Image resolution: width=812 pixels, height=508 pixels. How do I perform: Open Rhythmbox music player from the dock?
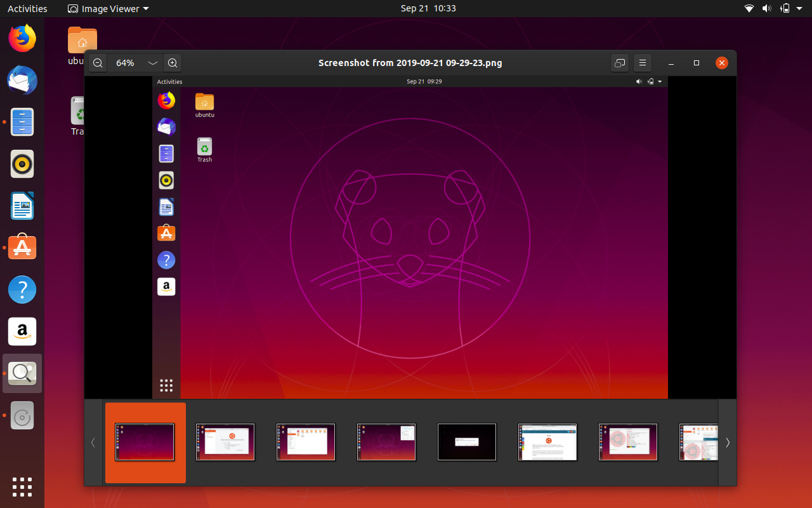22,164
